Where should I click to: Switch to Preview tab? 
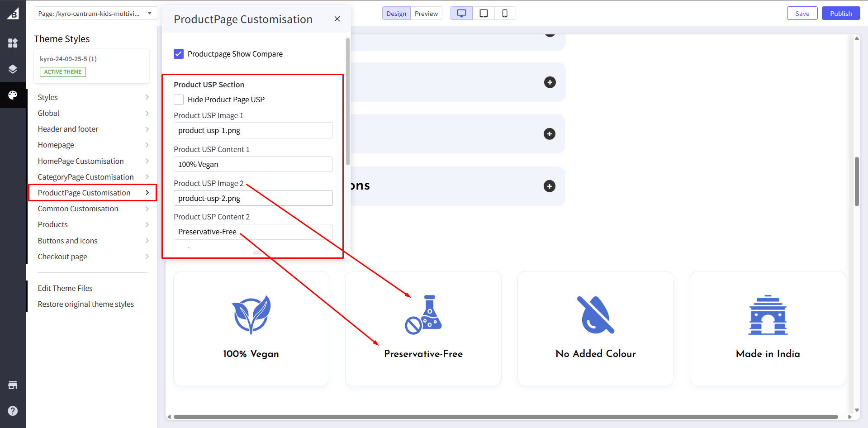pyautogui.click(x=426, y=14)
